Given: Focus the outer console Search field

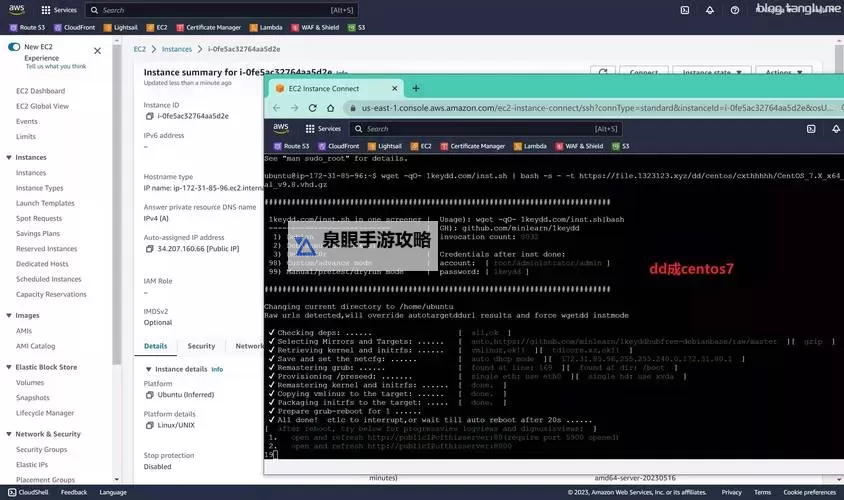Looking at the screenshot, I should 221,10.
